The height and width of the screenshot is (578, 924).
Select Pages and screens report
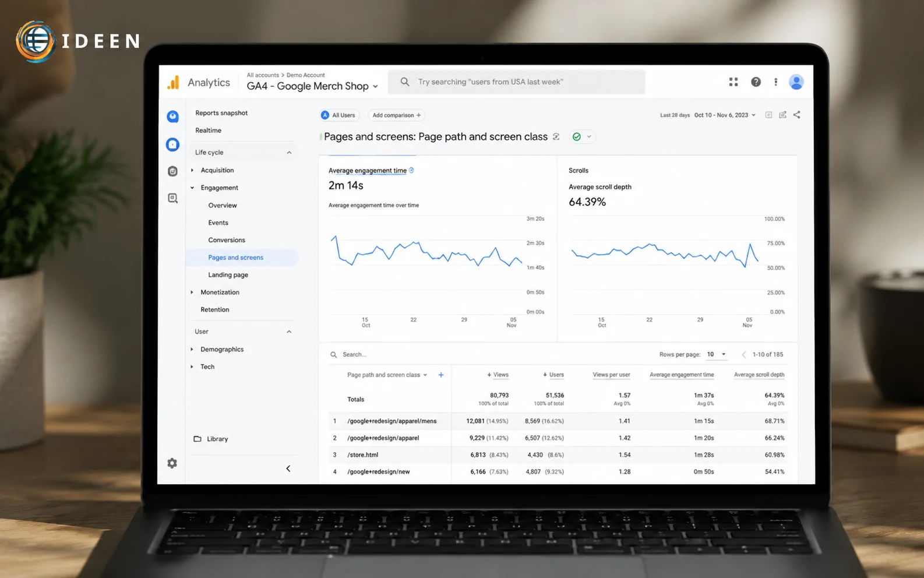[x=242, y=258]
